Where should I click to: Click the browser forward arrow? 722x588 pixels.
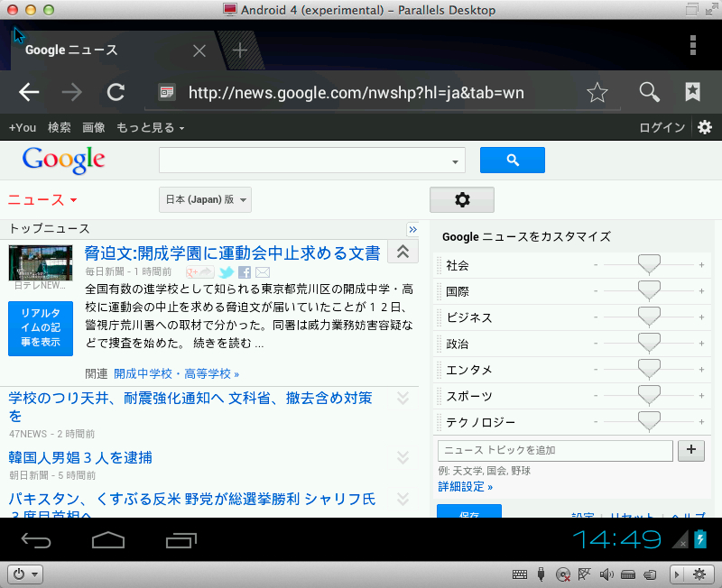(72, 93)
